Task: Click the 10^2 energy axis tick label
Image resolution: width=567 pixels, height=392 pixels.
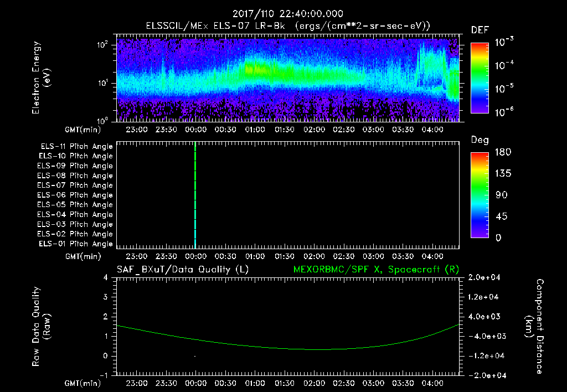Action: (x=102, y=45)
